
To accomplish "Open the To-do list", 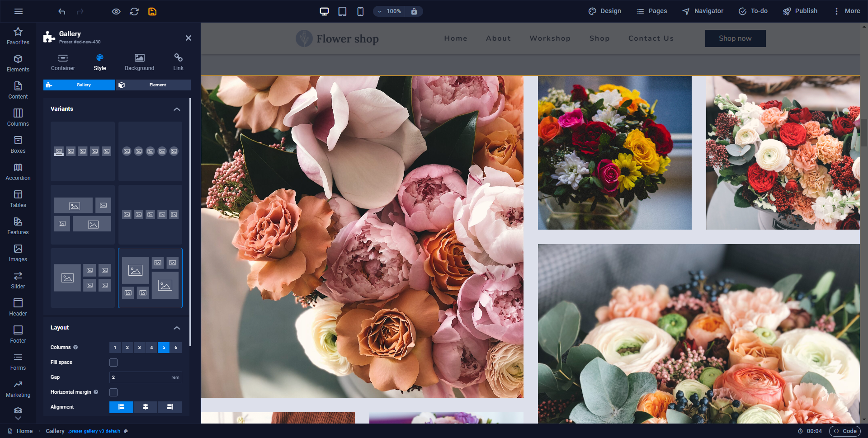I will click(753, 11).
